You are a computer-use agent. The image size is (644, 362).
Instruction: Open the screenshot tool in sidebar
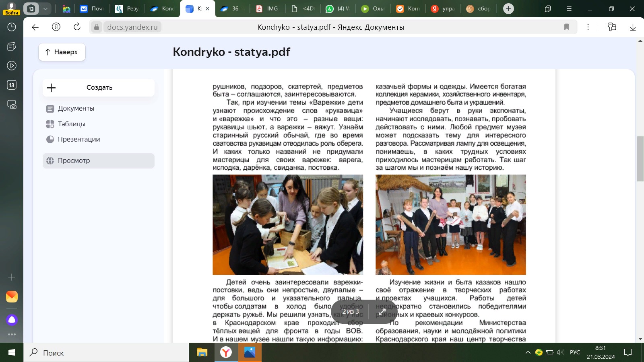12,105
